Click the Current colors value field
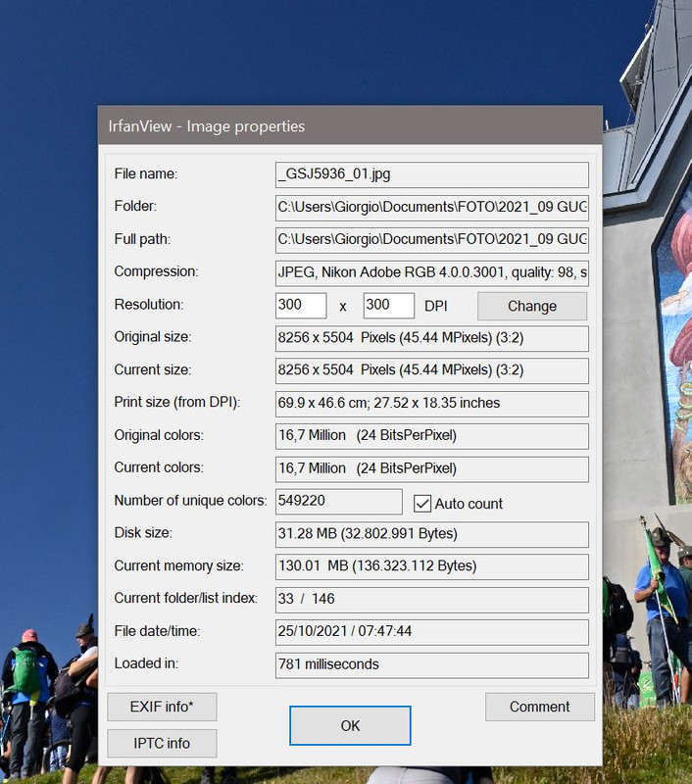This screenshot has height=784, width=692. pos(432,469)
